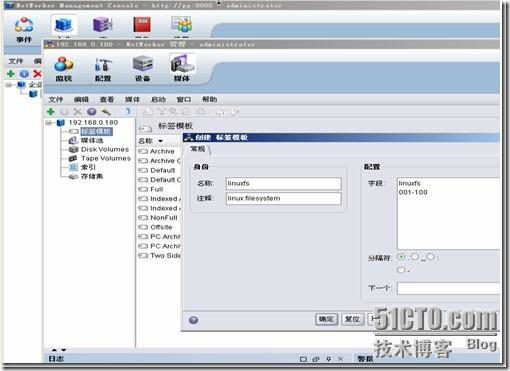Click the 复位 (Reset) button
510x371 pixels.
(x=353, y=319)
